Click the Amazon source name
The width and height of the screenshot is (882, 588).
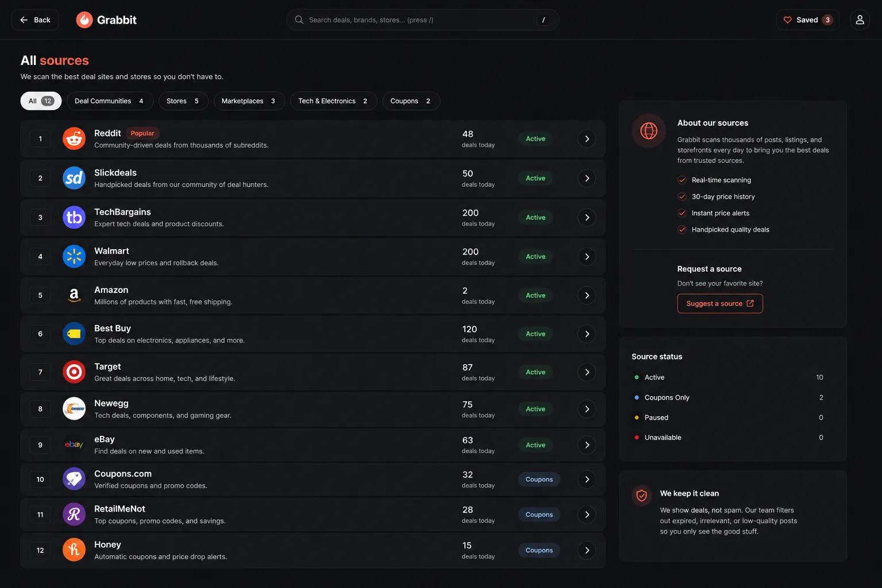pyautogui.click(x=111, y=290)
